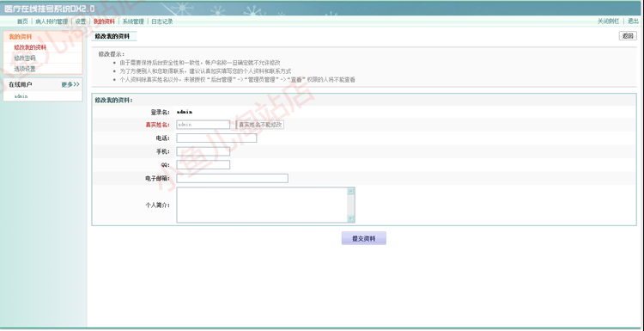Click the 在线用户 panel header
The image size is (644, 331).
click(21, 84)
